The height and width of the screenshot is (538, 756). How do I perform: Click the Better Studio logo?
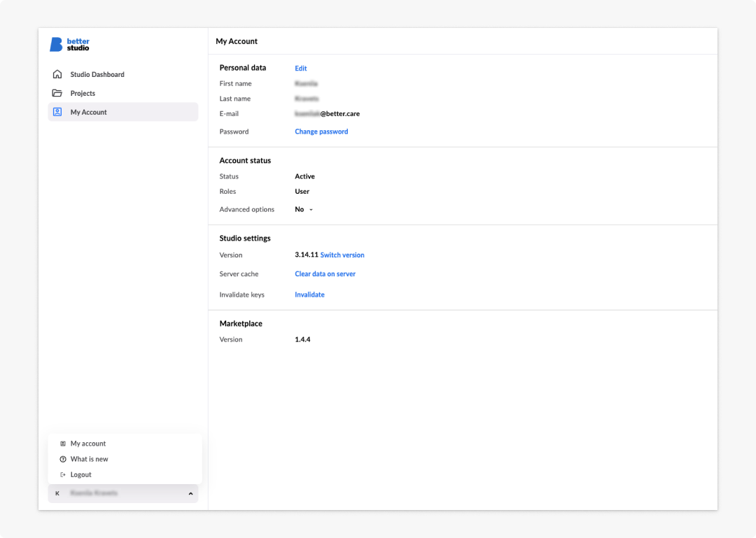tap(70, 44)
